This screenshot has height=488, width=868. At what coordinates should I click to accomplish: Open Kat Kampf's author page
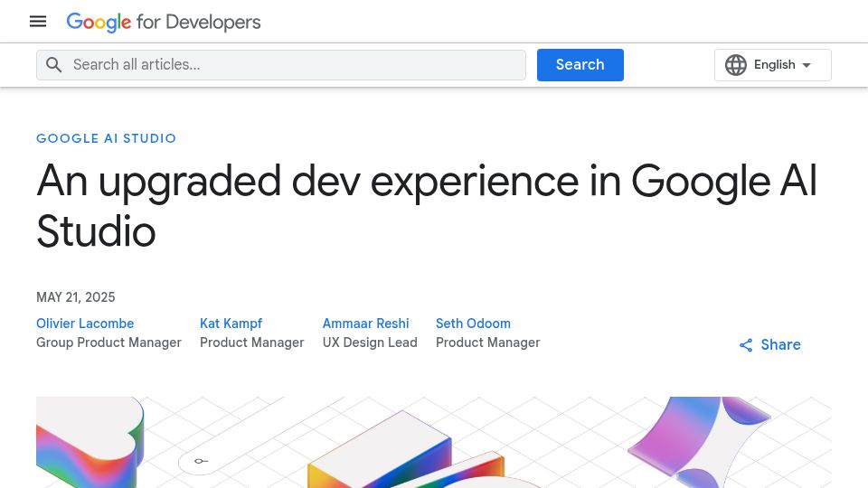click(231, 324)
